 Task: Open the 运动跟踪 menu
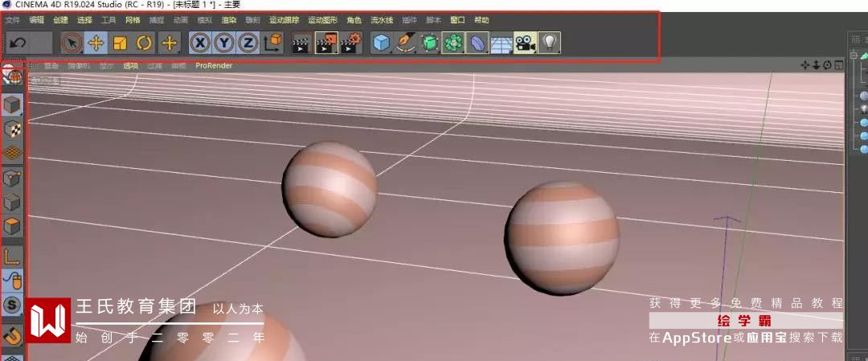click(284, 20)
